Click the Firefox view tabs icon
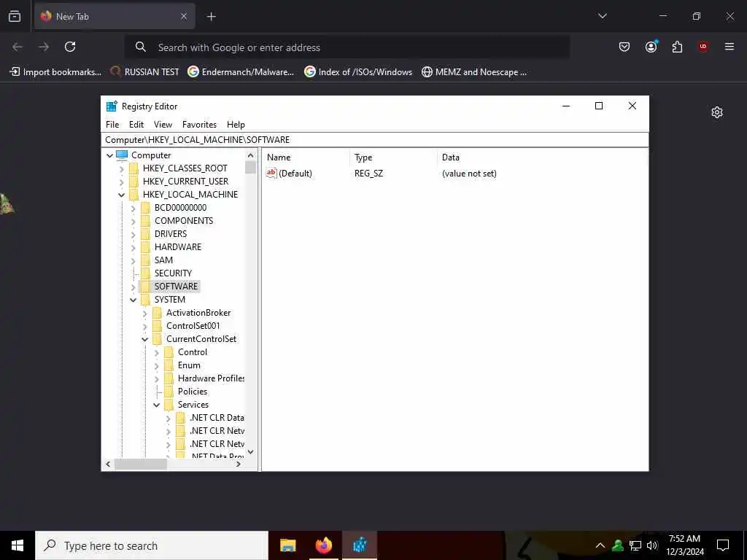 (15, 16)
